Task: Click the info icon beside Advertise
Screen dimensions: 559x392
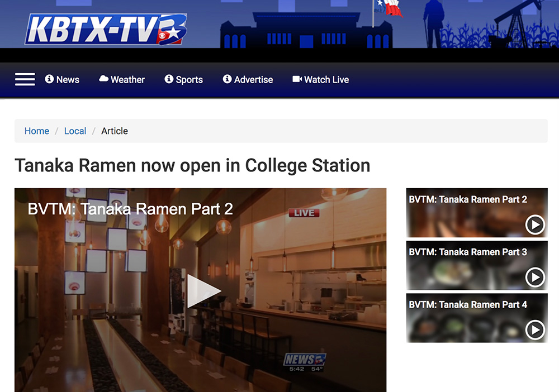Action: coord(226,79)
